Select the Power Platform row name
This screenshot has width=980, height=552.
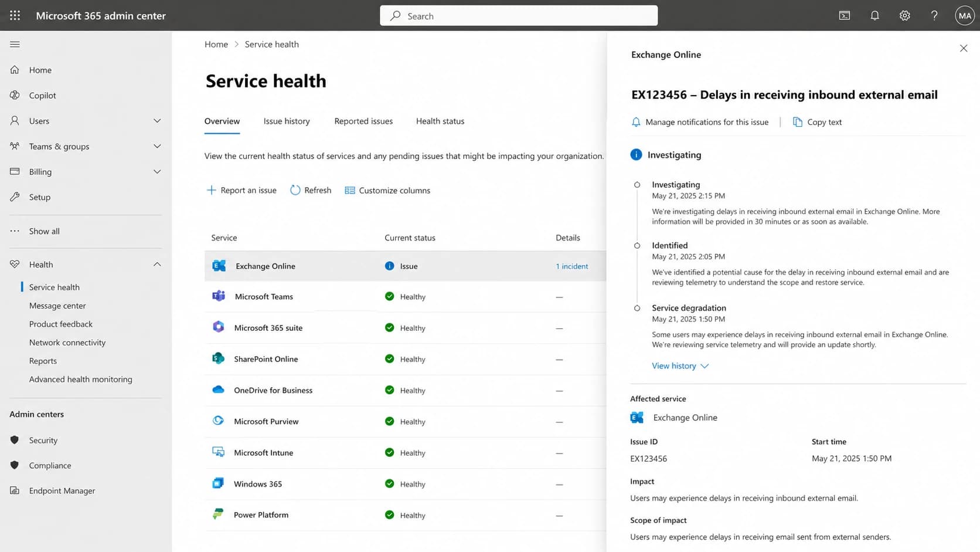point(261,515)
